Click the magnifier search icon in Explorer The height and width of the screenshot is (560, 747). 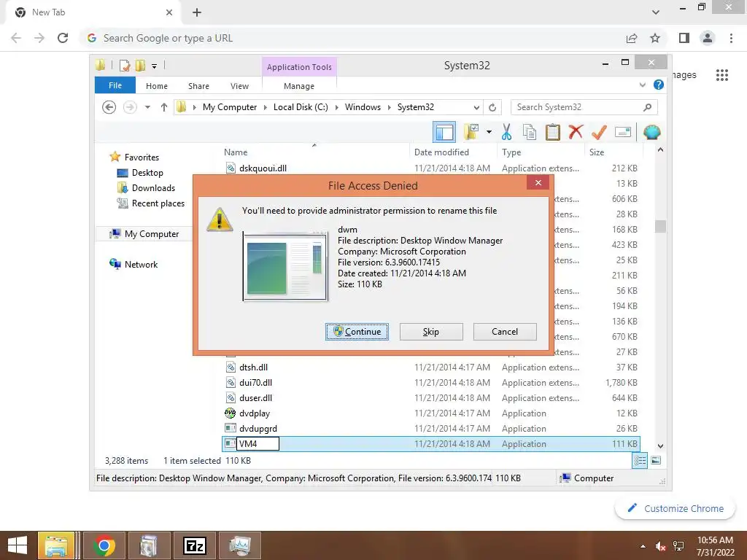click(x=648, y=107)
